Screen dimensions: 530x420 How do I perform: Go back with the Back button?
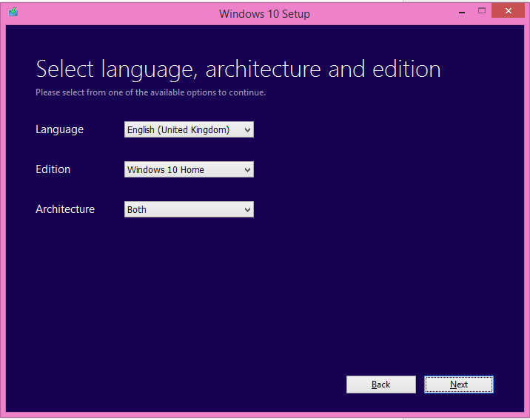[x=381, y=385]
